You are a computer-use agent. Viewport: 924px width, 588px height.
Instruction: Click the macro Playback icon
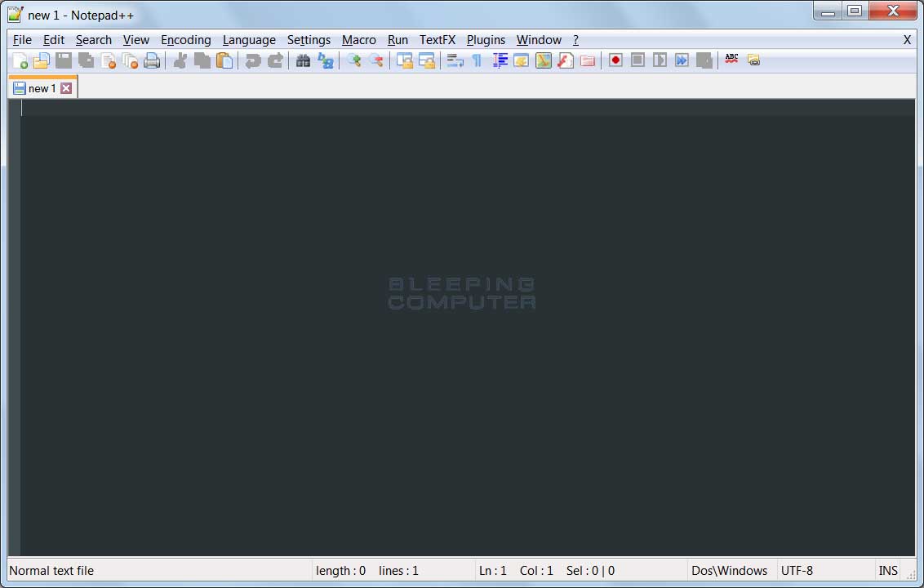point(660,60)
